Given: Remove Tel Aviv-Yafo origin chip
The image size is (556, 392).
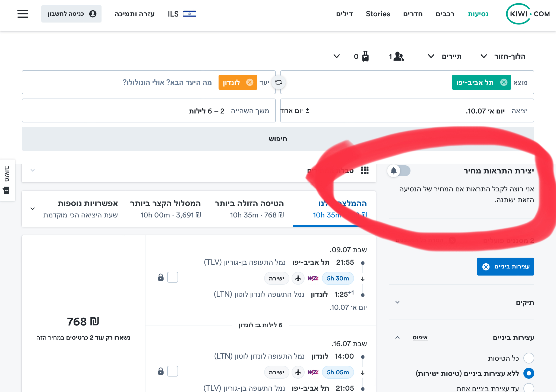Looking at the screenshot, I should point(504,82).
